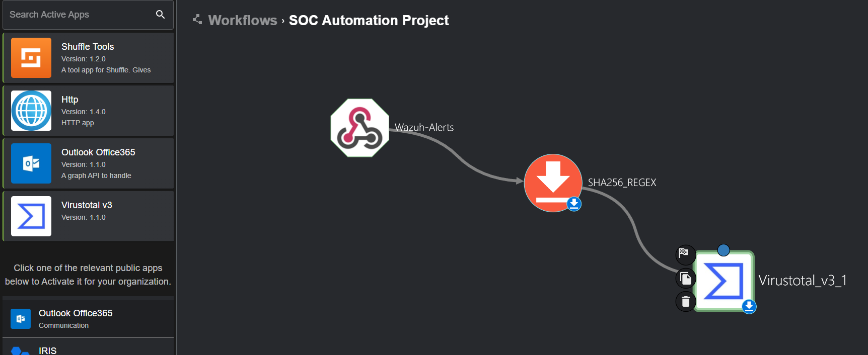The height and width of the screenshot is (355, 868).
Task: Select the Wazuh-Alerts webhook node
Action: click(x=359, y=128)
